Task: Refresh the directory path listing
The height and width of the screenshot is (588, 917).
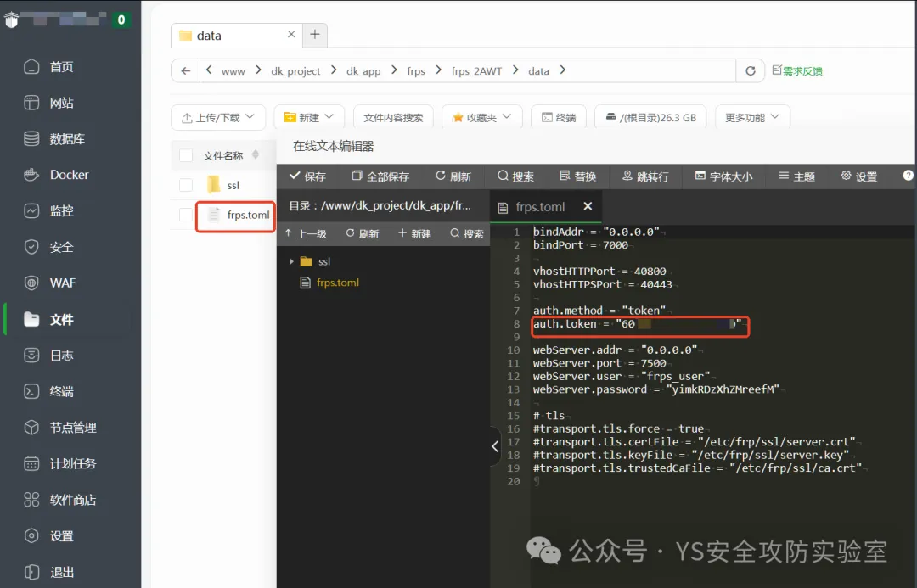Action: click(751, 70)
